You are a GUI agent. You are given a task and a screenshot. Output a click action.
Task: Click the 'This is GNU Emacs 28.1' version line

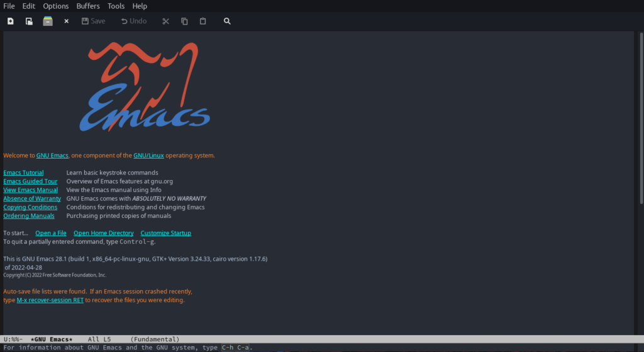coord(136,259)
